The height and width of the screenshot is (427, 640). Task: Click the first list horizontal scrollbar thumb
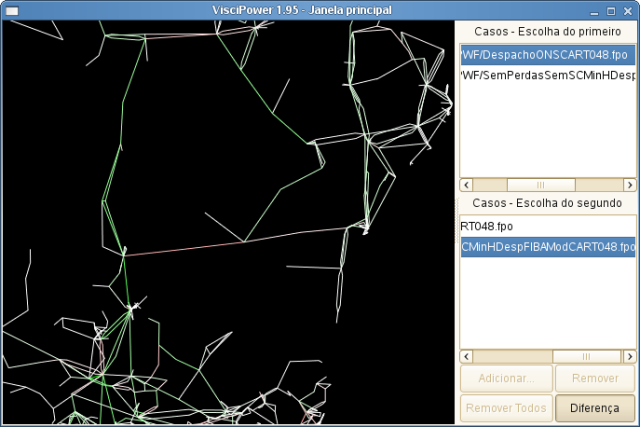coord(541,185)
